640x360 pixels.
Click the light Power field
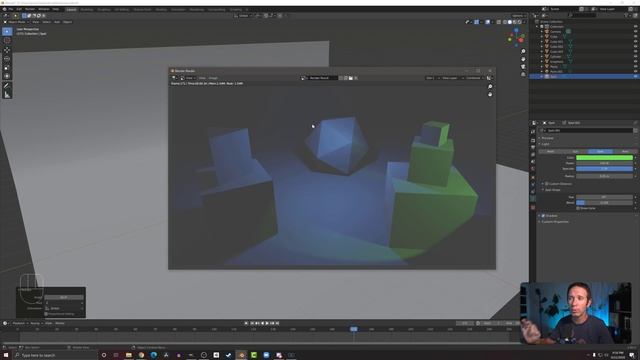coord(604,163)
